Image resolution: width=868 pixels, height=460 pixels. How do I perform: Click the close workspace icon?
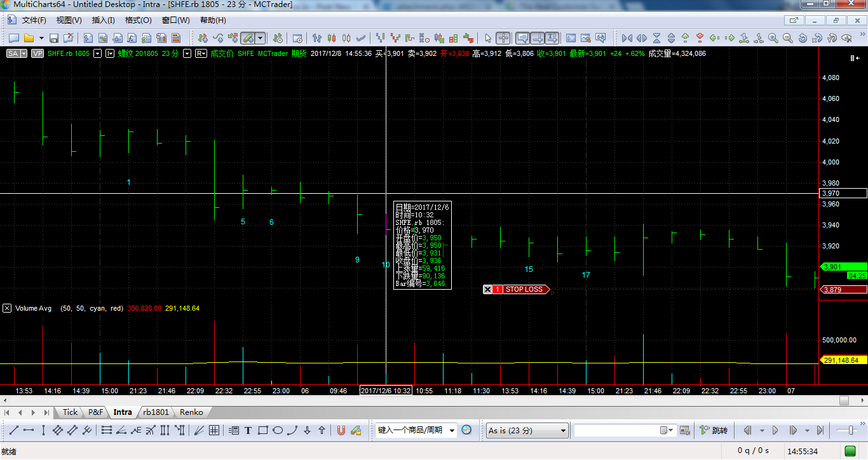69,38
